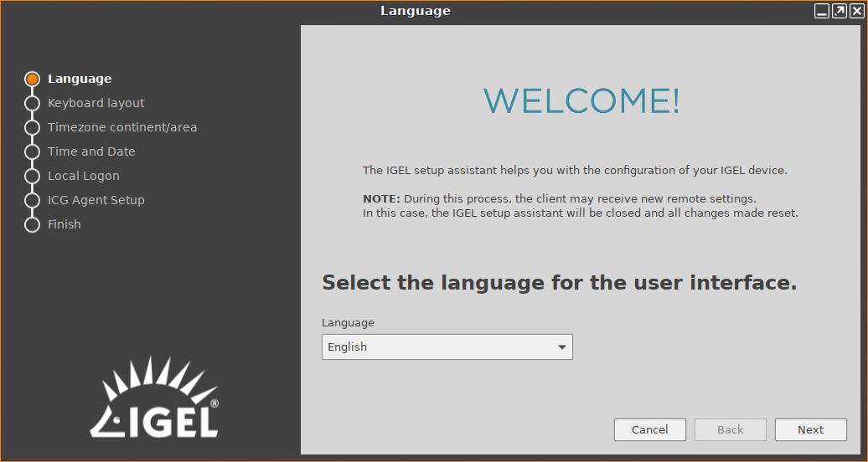Click the Local Logon step circle

pyautogui.click(x=32, y=176)
